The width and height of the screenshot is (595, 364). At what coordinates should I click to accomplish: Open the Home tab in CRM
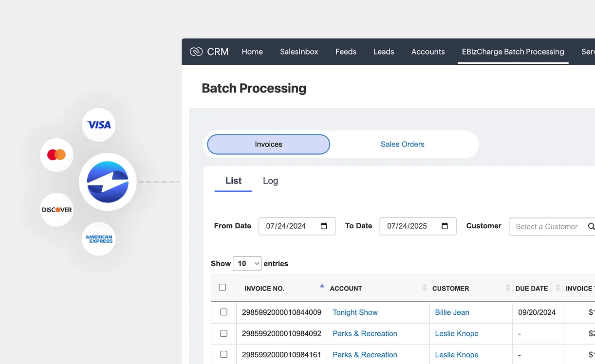[x=252, y=52]
